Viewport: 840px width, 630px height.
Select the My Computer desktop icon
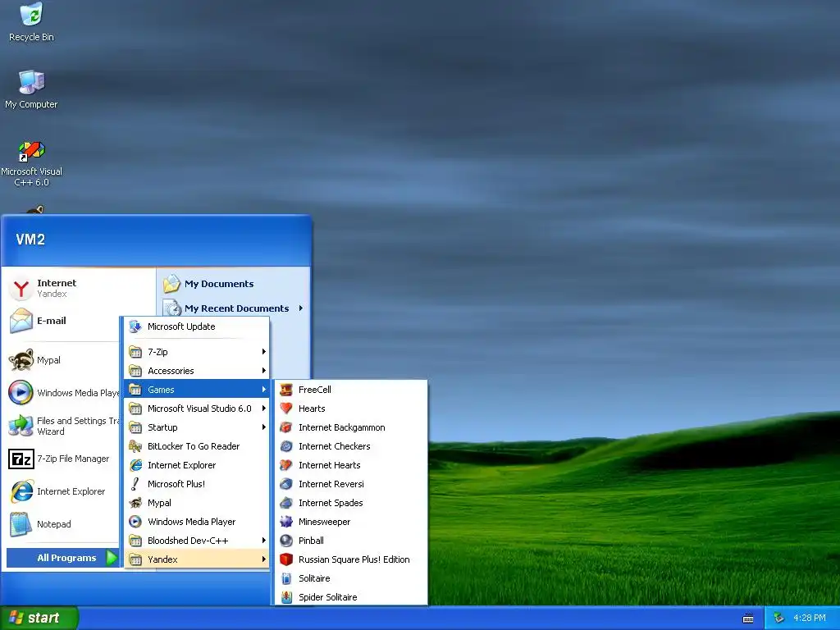pyautogui.click(x=31, y=82)
